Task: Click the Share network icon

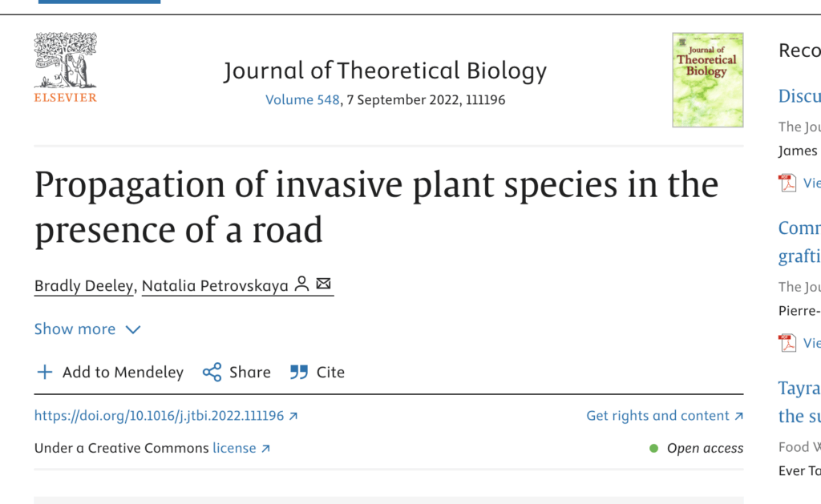Action: point(212,372)
